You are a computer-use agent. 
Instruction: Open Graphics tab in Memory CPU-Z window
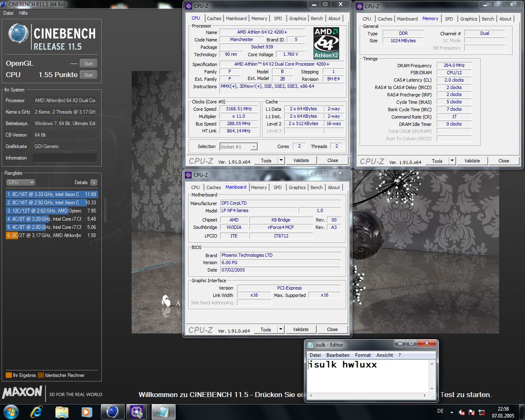tap(469, 19)
